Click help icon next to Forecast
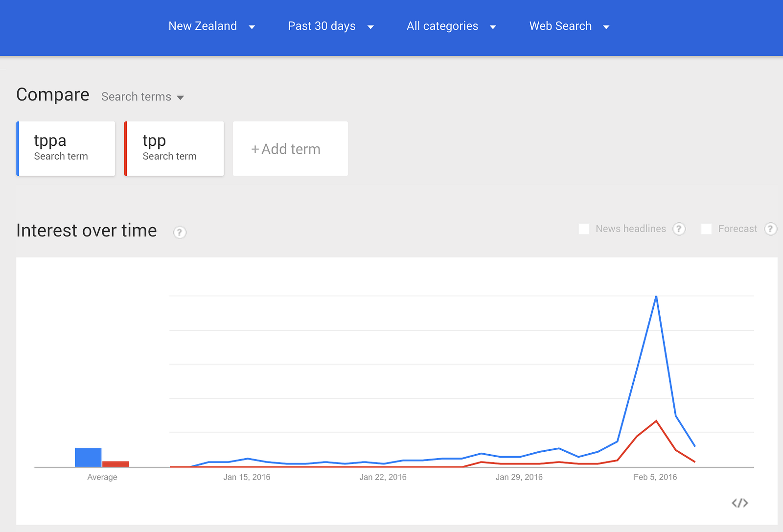 click(770, 229)
